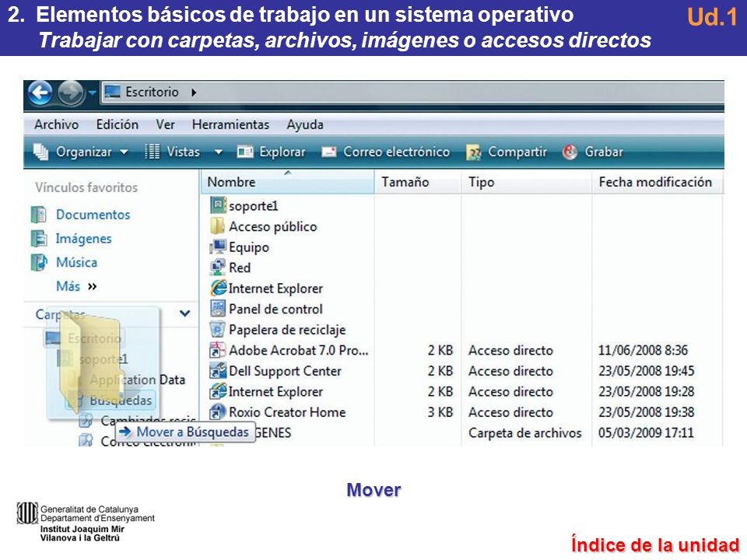The image size is (747, 560).
Task: Click the 'Dell Support Center' file name
Action: (285, 371)
